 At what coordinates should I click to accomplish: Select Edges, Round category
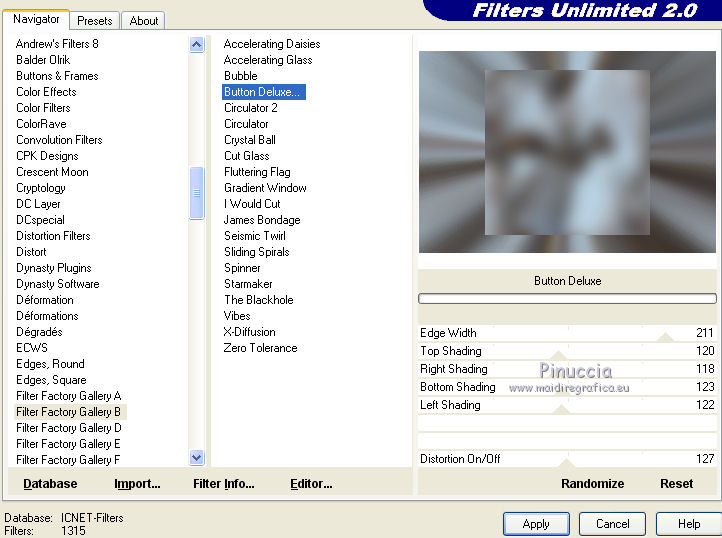(50, 364)
